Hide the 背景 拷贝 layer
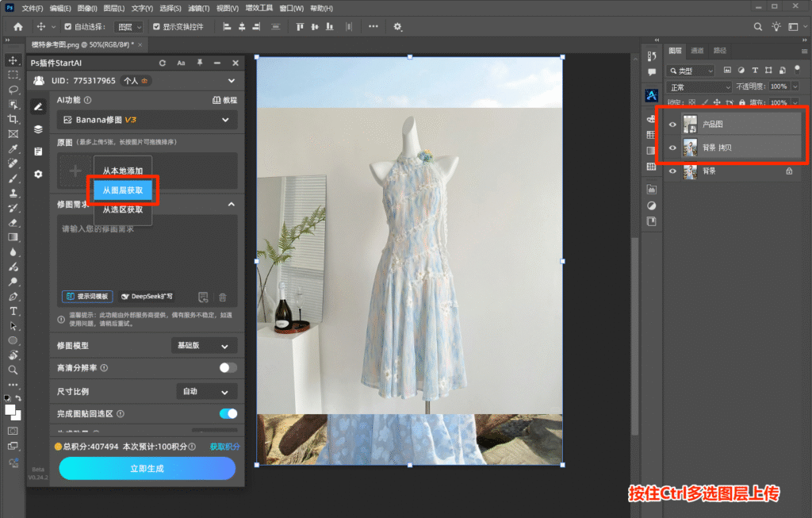The width and height of the screenshot is (812, 518). (672, 148)
